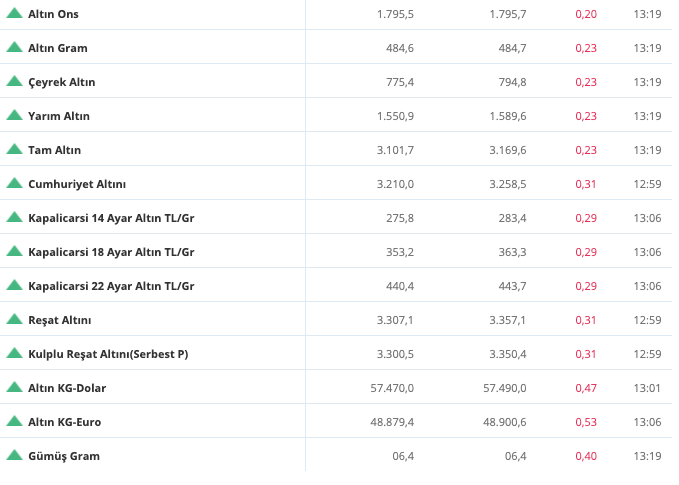
Task: Open the Altın Ons link
Action: [53, 14]
